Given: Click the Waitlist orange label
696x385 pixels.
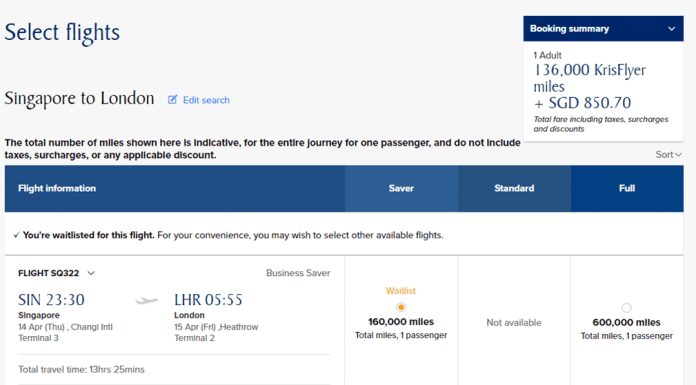Looking at the screenshot, I should [x=401, y=291].
